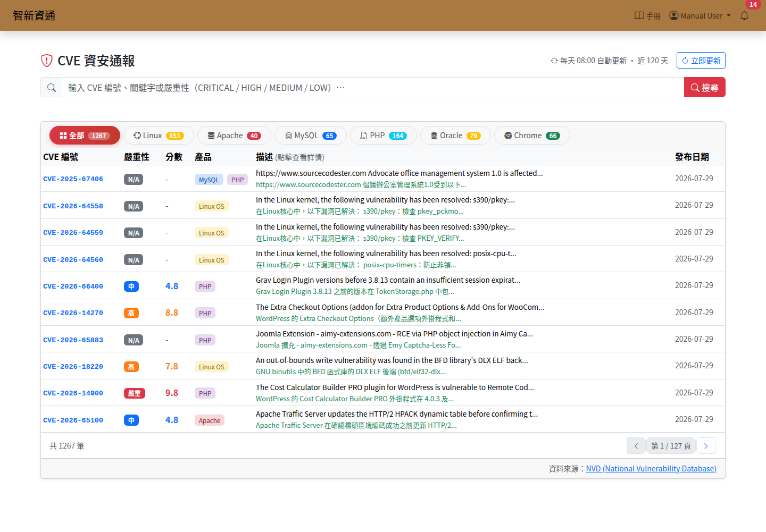The image size is (766, 532).
Task: Go to the previous page arrow
Action: tap(636, 446)
